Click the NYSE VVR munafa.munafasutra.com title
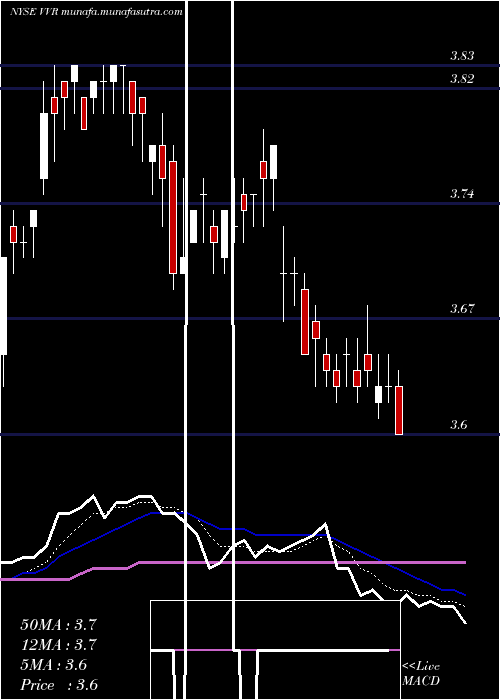 (x=96, y=12)
